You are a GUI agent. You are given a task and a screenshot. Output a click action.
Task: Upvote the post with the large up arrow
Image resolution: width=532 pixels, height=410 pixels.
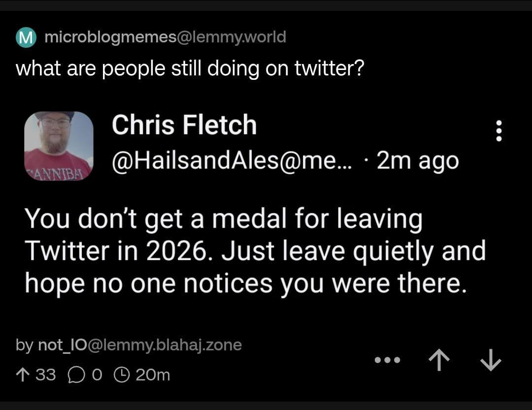(439, 361)
